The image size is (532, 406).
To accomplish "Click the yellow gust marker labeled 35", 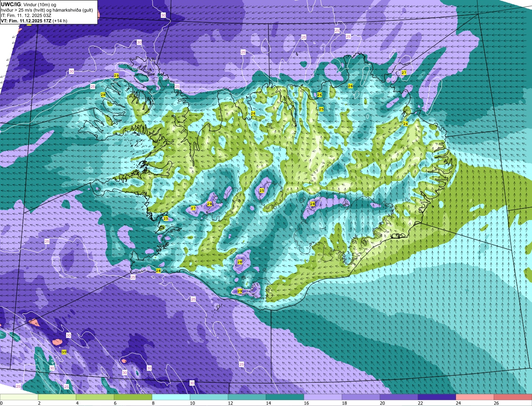I will pyautogui.click(x=64, y=352).
